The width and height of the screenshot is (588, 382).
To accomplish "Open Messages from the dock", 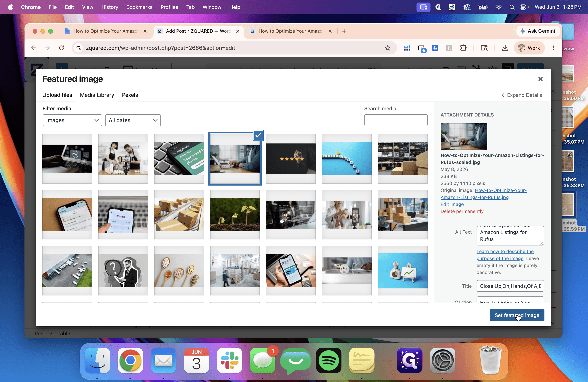I will 263,360.
